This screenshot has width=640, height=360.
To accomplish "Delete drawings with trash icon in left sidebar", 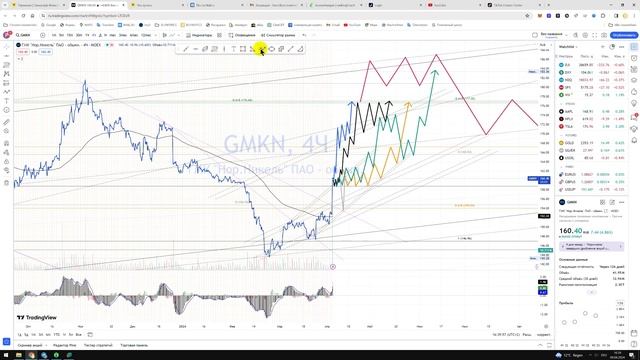I will 6,182.
